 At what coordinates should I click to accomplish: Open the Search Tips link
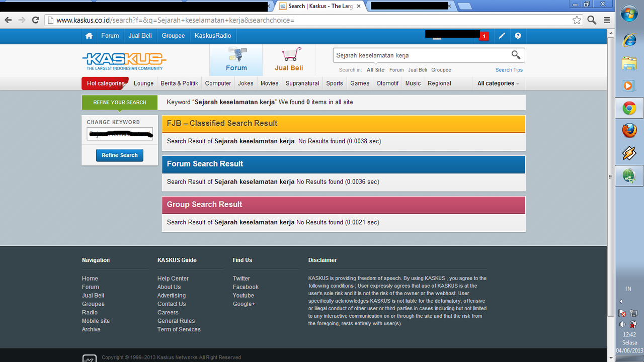[x=509, y=70]
